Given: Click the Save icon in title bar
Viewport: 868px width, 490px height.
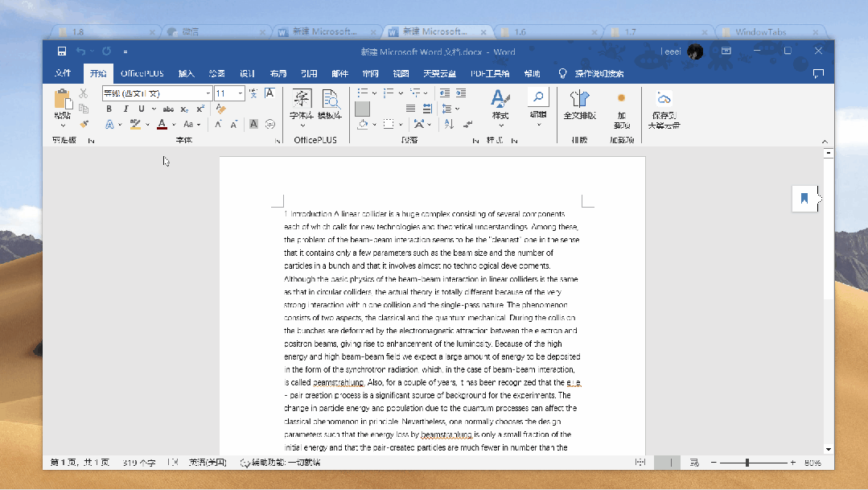Looking at the screenshot, I should point(62,51).
